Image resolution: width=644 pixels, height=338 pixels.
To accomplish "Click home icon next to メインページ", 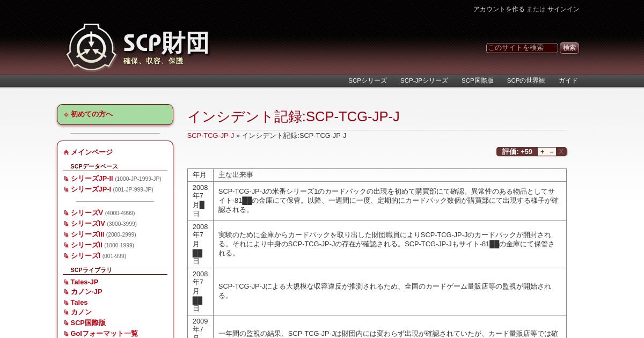I will click(x=67, y=152).
